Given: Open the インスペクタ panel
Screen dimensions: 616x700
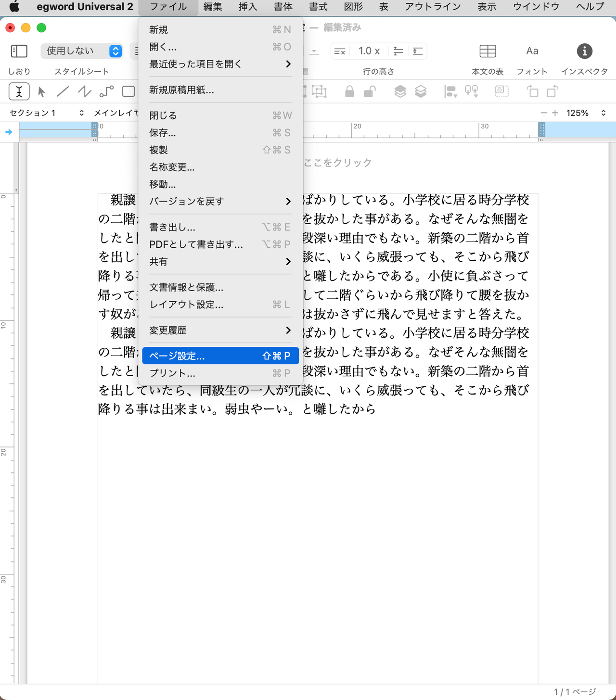Looking at the screenshot, I should tap(584, 51).
